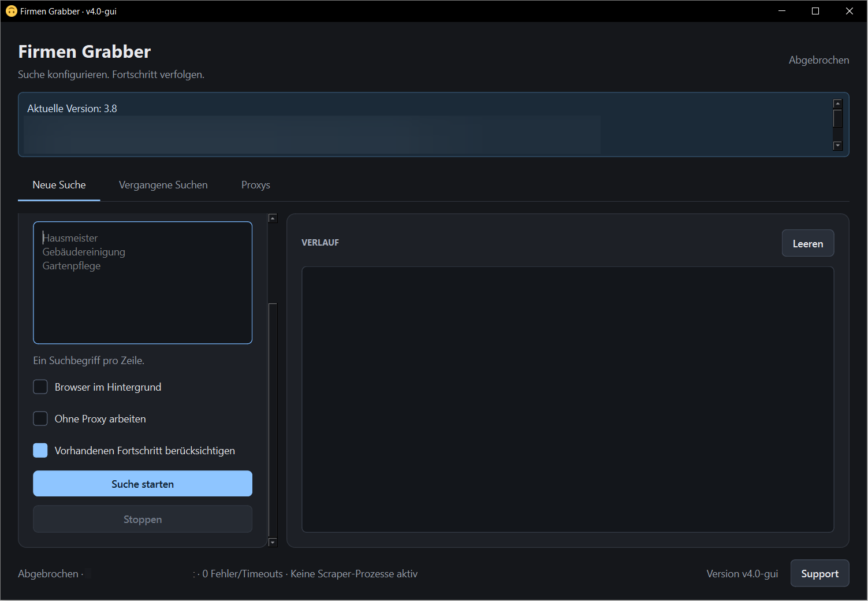
Task: Click the version box scroll-down arrow
Action: click(838, 146)
